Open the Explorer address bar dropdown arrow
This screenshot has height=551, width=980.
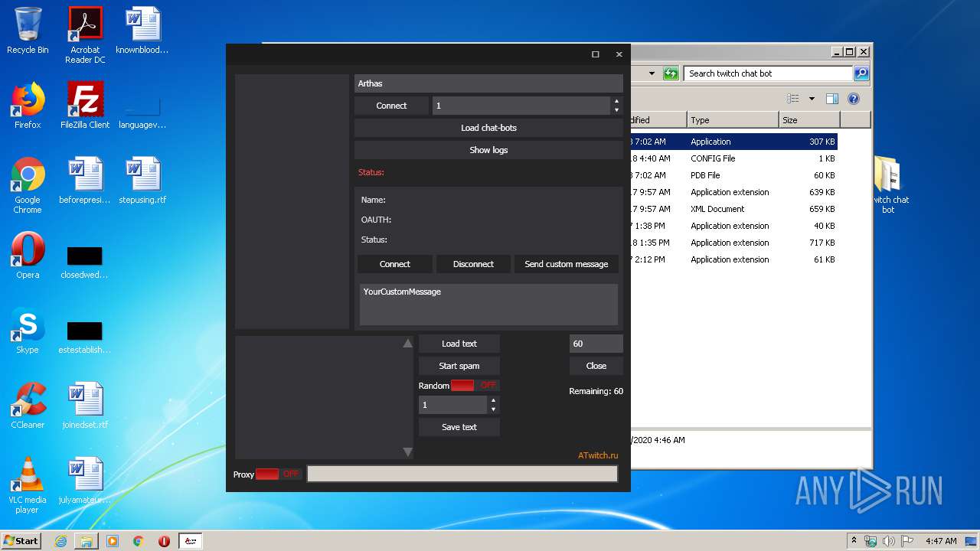coord(652,73)
